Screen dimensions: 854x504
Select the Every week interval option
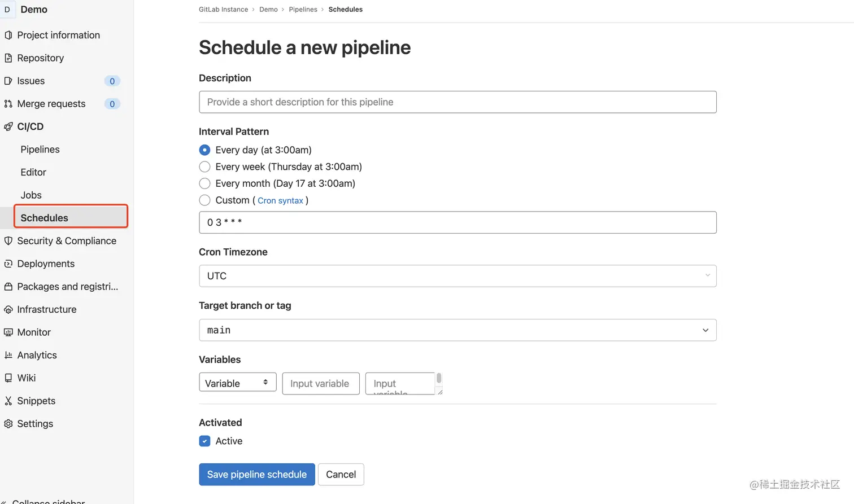point(204,166)
